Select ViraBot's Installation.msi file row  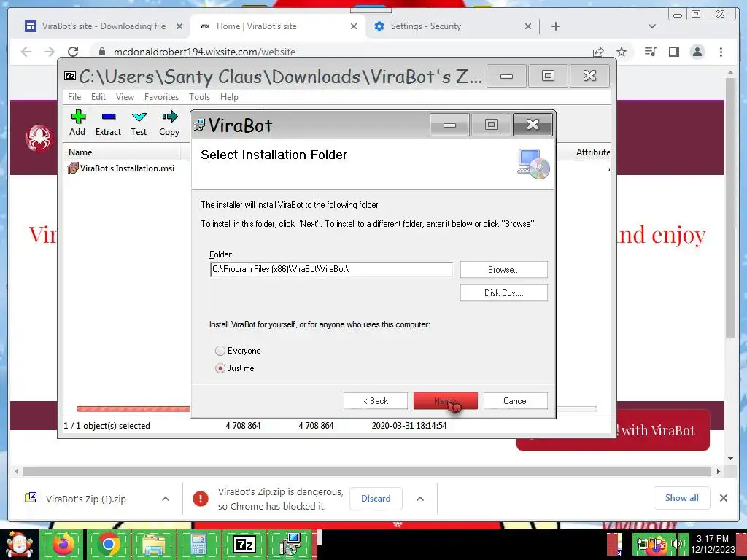pos(121,168)
